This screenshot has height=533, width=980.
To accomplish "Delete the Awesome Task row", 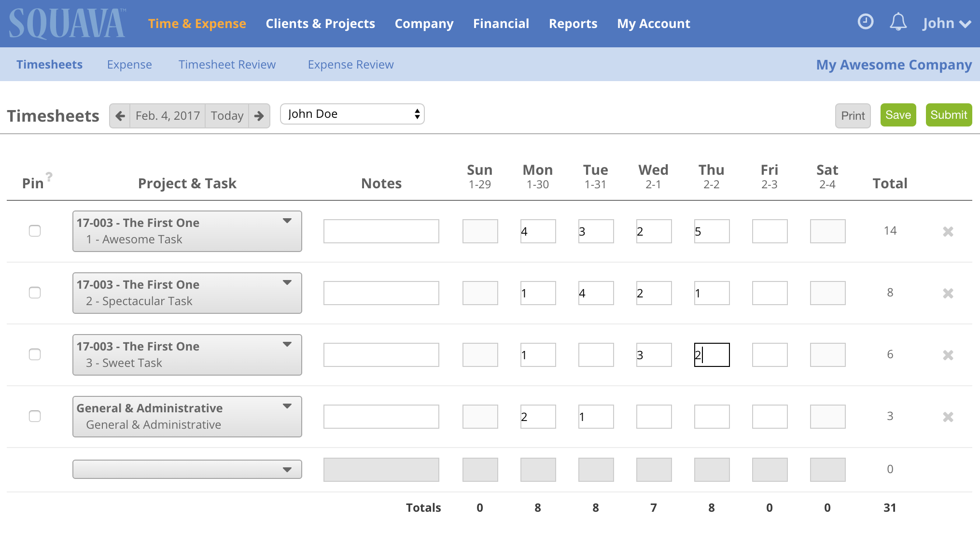I will pyautogui.click(x=948, y=231).
